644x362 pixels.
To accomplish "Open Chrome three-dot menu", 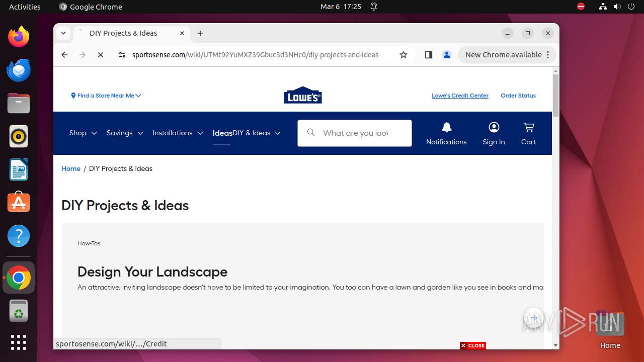I will point(548,55).
